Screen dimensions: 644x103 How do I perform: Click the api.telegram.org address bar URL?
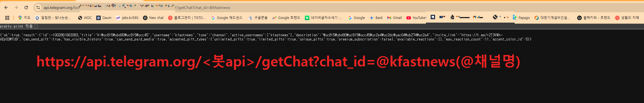click(137, 8)
